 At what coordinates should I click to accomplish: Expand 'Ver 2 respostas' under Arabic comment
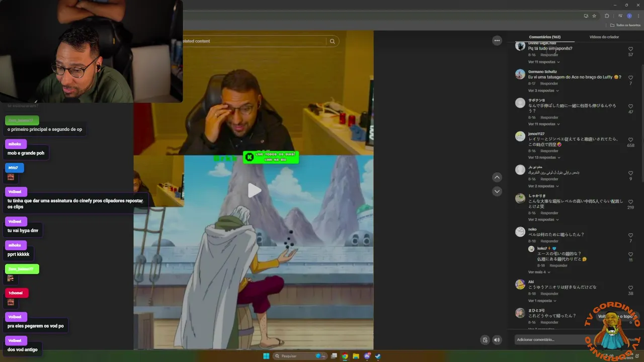(x=543, y=186)
